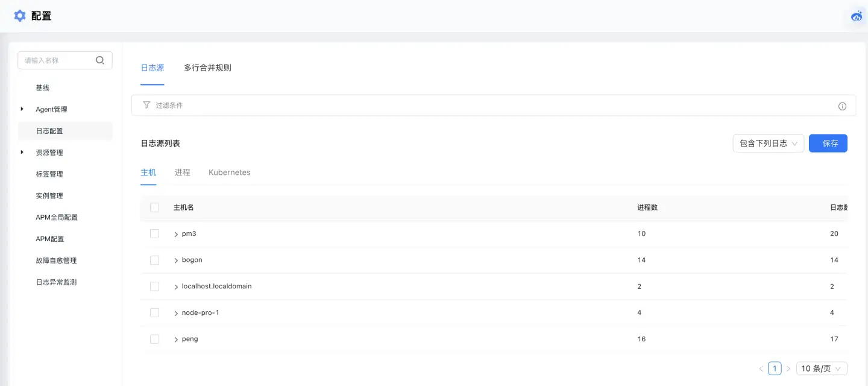This screenshot has width=868, height=386.
Task: Open the 10 条/页 page size dropdown
Action: tap(821, 369)
